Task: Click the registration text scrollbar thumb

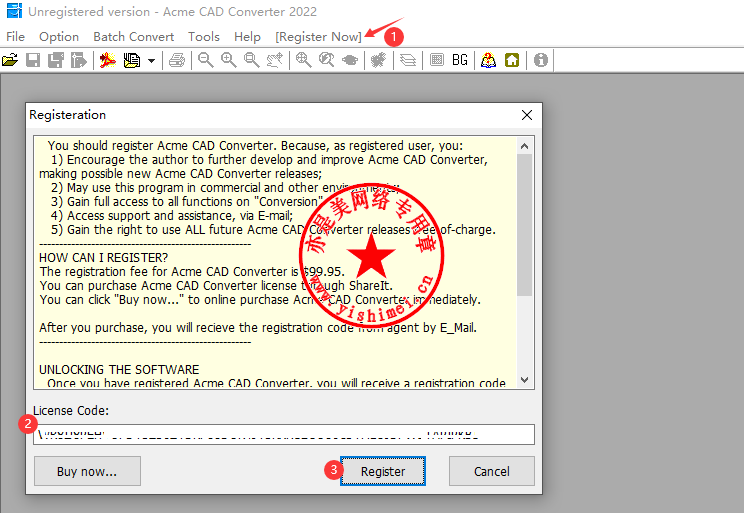Action: click(x=524, y=225)
